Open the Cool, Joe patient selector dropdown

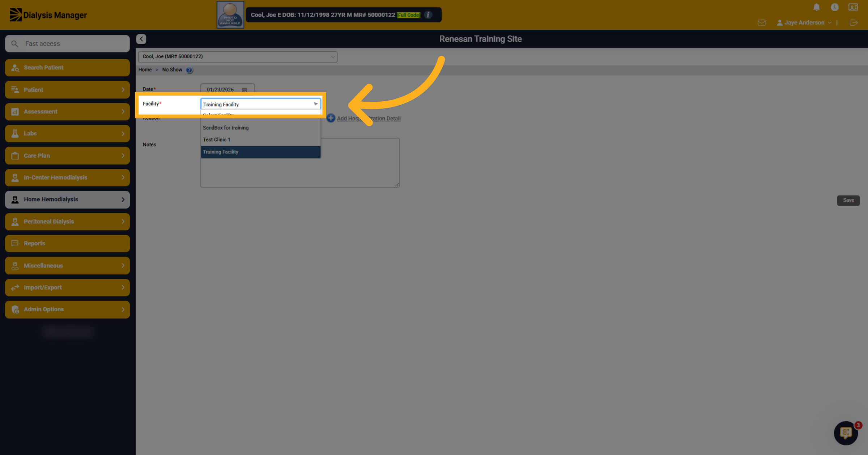238,57
